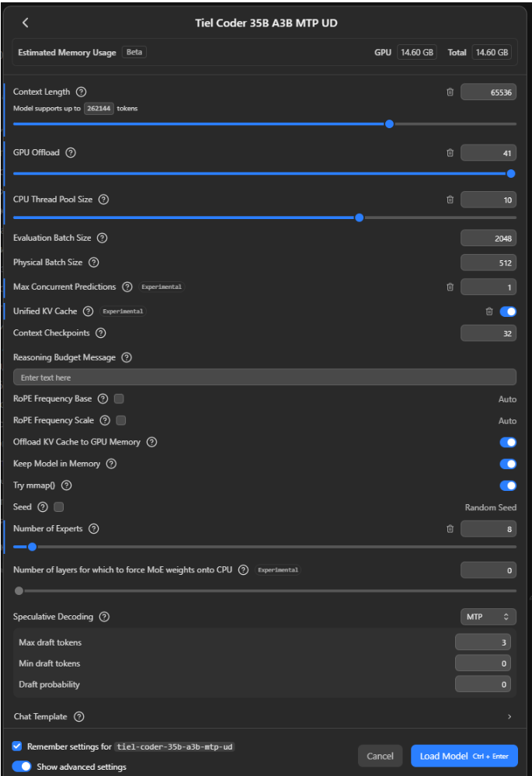
Task: Open help icon next to force MoE weights setting
Action: tap(243, 570)
